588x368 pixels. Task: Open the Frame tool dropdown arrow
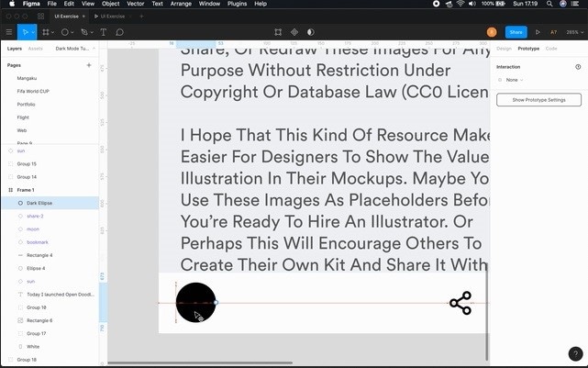(52, 33)
